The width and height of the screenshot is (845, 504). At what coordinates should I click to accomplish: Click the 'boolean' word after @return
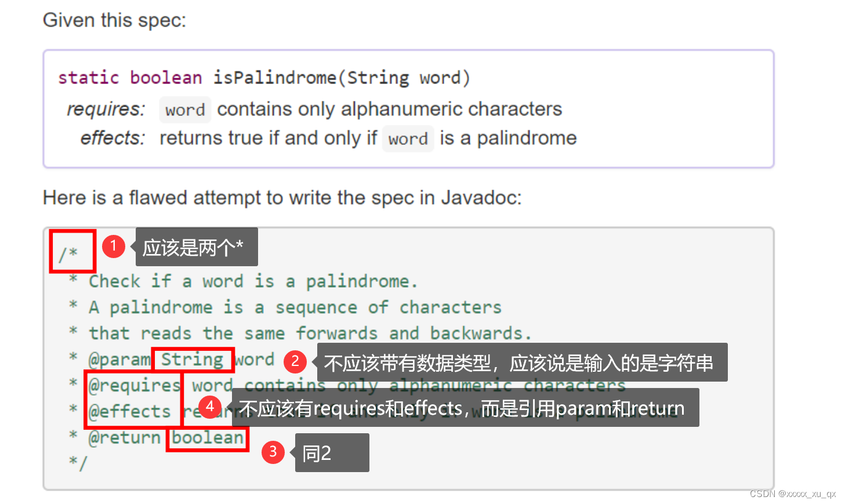pyautogui.click(x=208, y=438)
